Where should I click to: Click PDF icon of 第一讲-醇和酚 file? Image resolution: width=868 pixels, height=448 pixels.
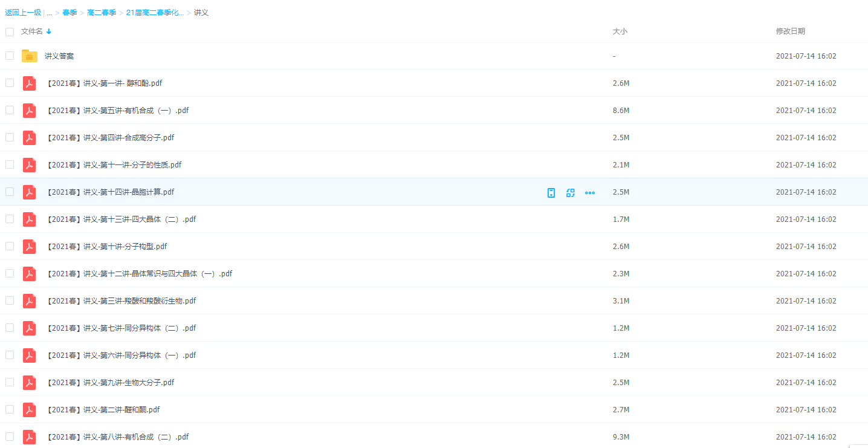pyautogui.click(x=29, y=83)
